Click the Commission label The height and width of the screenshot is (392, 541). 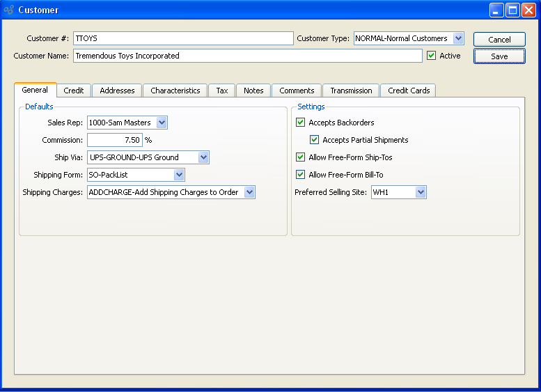[62, 140]
